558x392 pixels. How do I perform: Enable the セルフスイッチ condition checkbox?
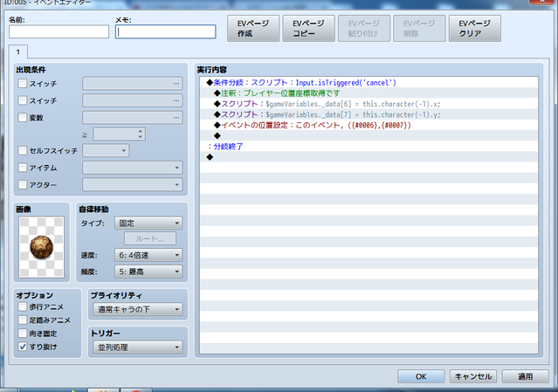click(23, 150)
